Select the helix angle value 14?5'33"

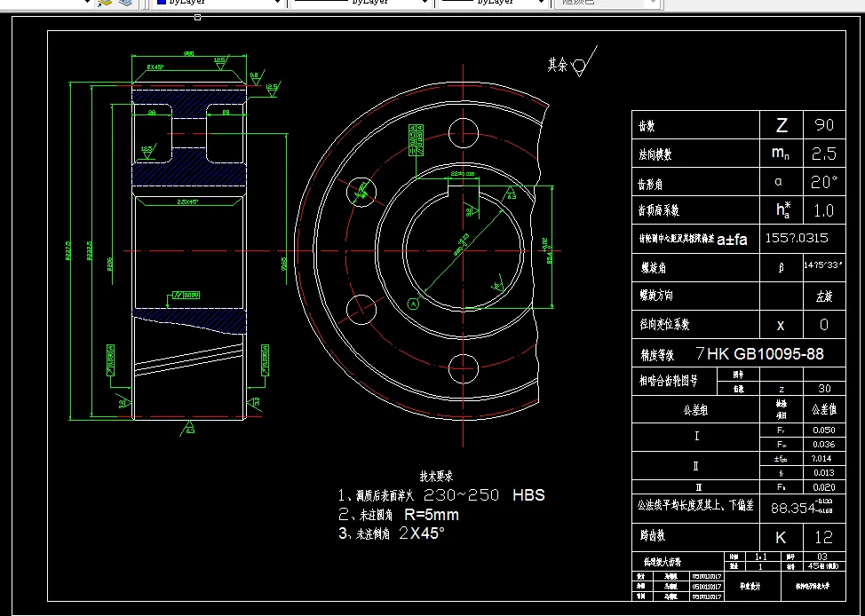tap(823, 265)
